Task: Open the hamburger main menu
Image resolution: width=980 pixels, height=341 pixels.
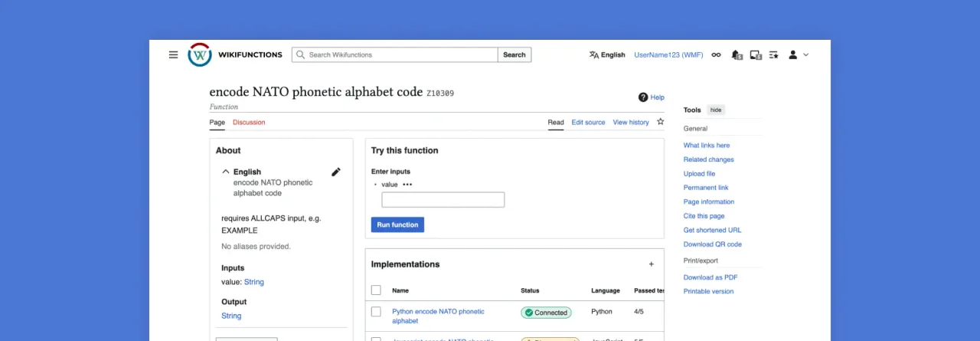Action: pos(173,54)
